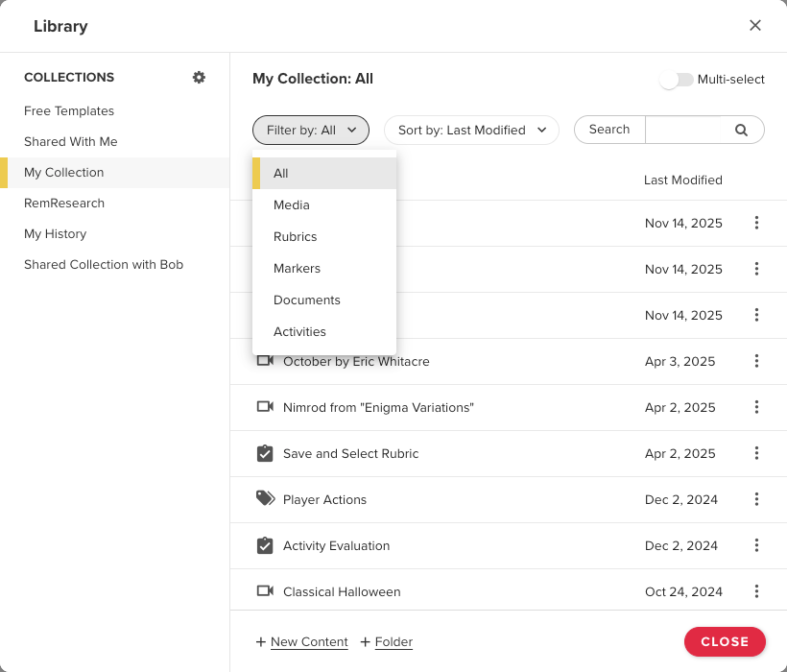Viewport: 787px width, 672px height.
Task: Click the tag icon beside Player Actions
Action: 265,498
